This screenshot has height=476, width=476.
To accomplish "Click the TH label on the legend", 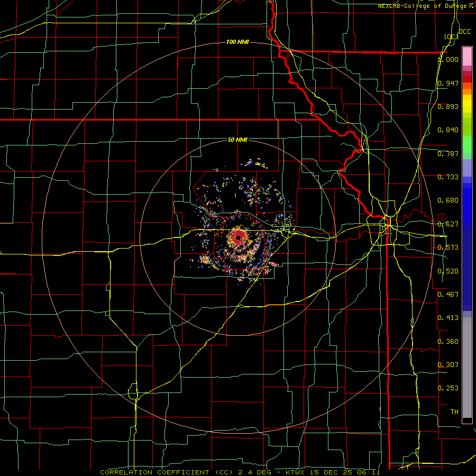I will [454, 412].
